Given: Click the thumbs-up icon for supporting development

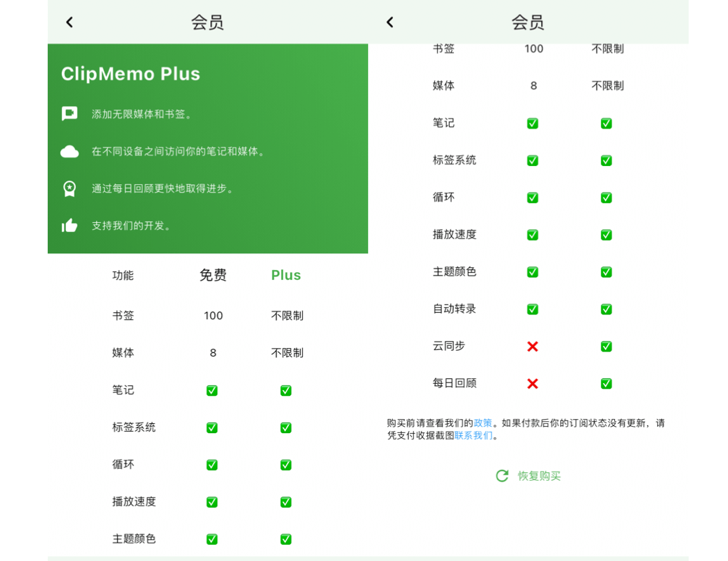Looking at the screenshot, I should 70,226.
